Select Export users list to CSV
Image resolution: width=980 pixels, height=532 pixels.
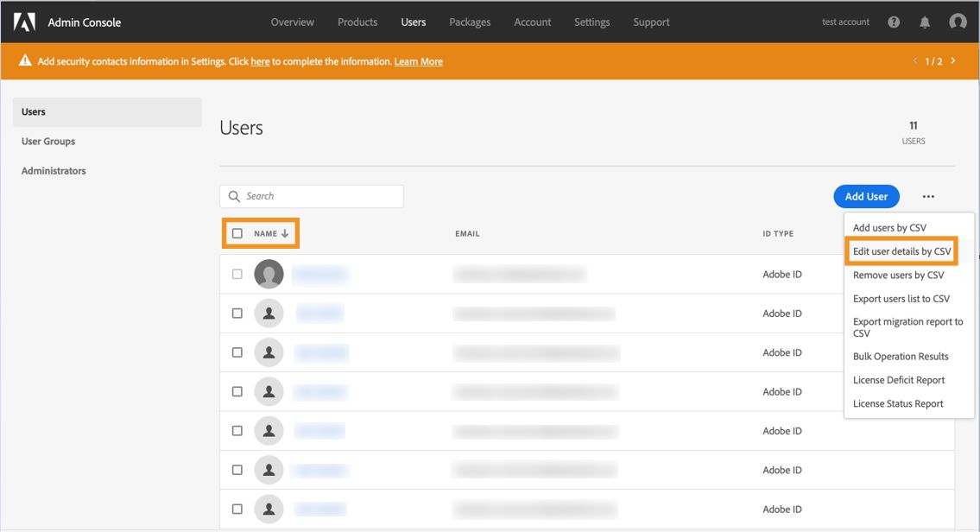click(x=901, y=299)
